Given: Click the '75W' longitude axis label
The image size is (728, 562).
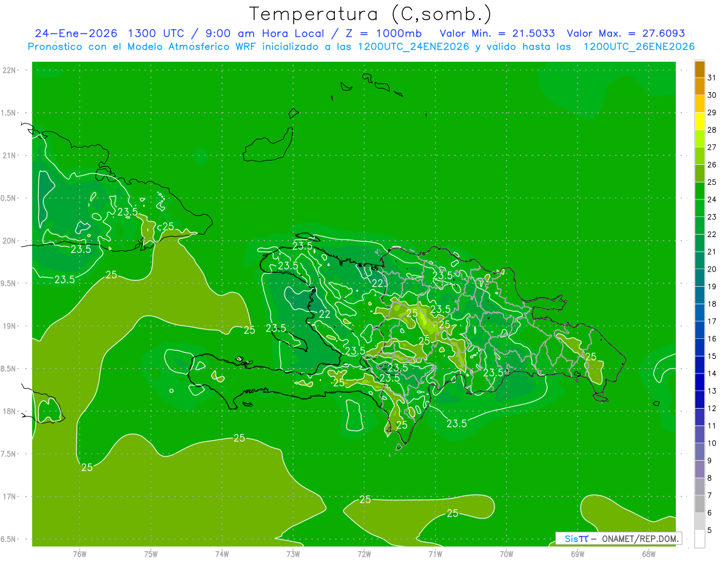Looking at the screenshot, I should click(151, 554).
